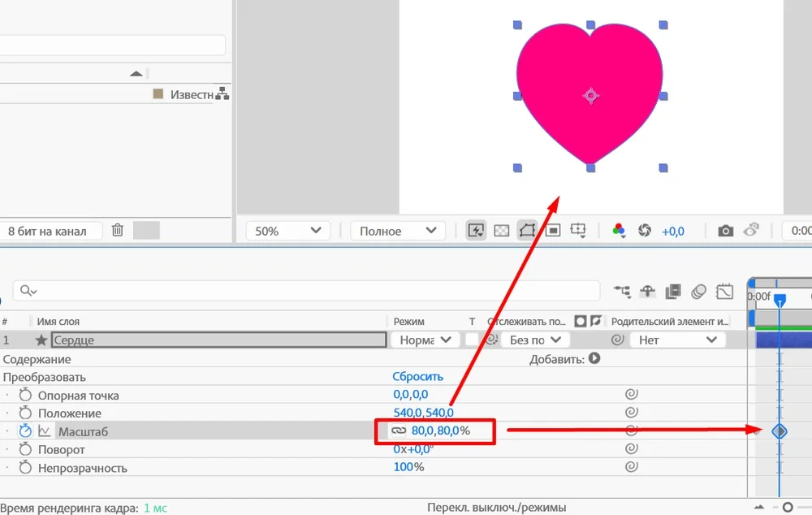Screen dimensions: 812x515
Task: Click the Положение value 540,0,540,0
Action: coord(423,413)
